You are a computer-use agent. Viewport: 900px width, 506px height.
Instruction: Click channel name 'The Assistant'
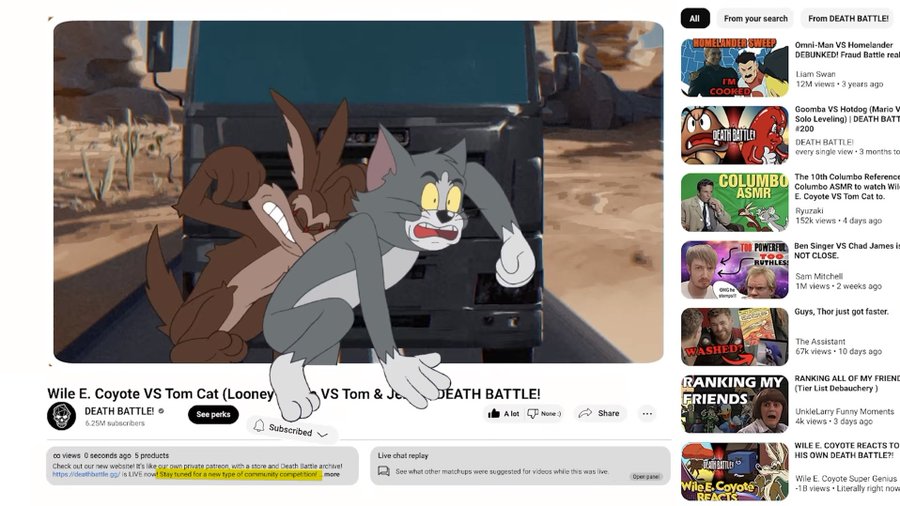pyautogui.click(x=820, y=341)
